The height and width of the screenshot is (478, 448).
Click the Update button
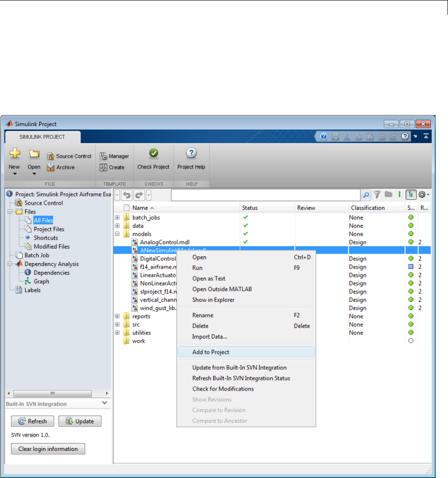80,421
